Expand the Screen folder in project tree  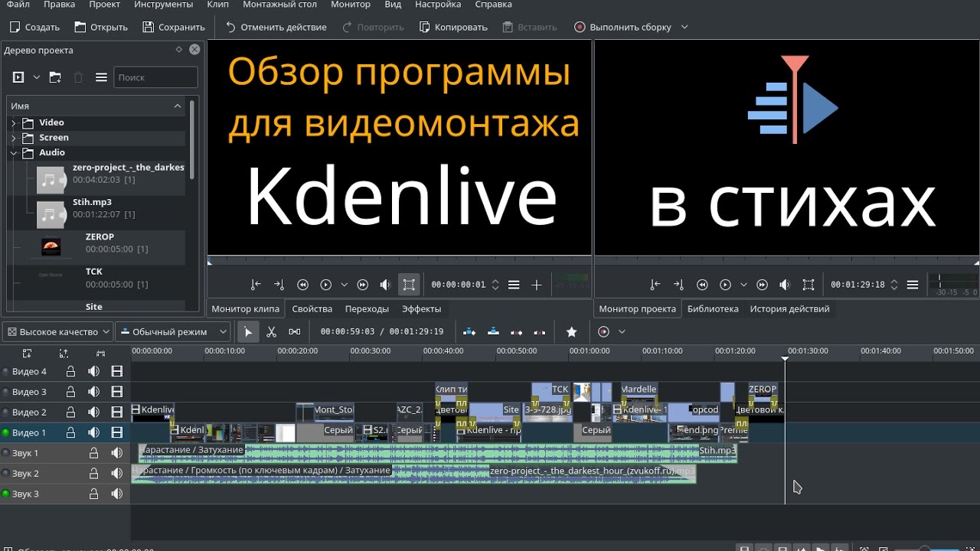tap(13, 138)
